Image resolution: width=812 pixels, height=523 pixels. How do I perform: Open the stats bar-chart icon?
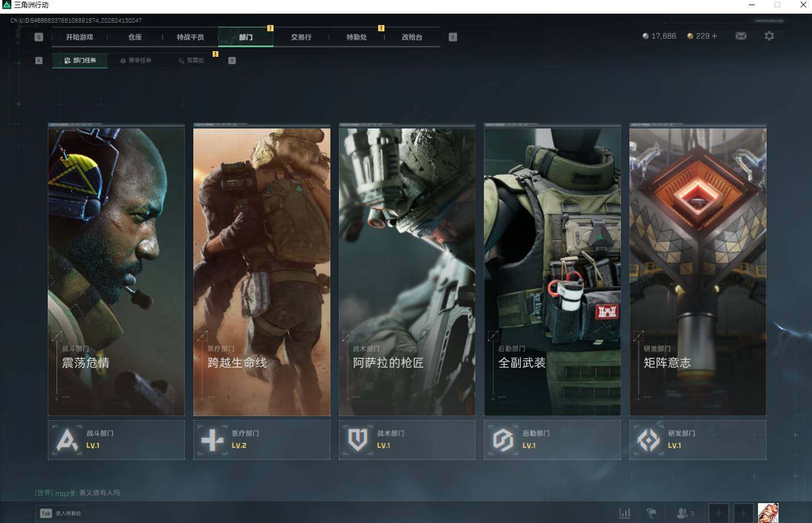click(624, 513)
